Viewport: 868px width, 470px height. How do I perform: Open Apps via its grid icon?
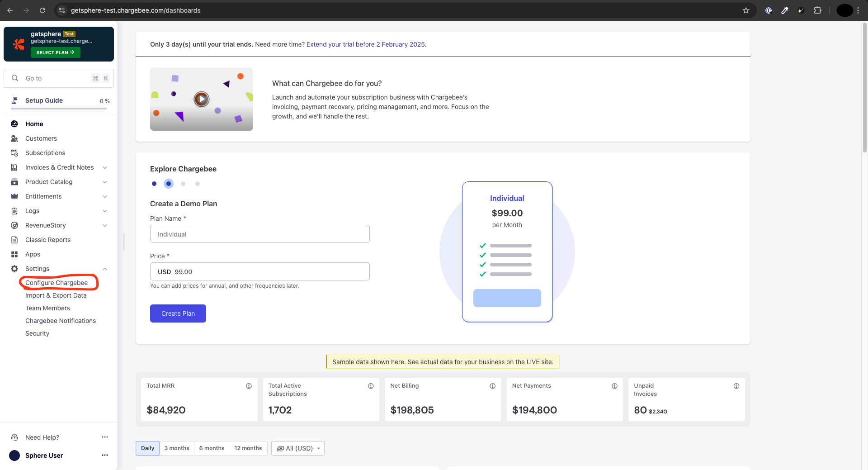pyautogui.click(x=14, y=254)
